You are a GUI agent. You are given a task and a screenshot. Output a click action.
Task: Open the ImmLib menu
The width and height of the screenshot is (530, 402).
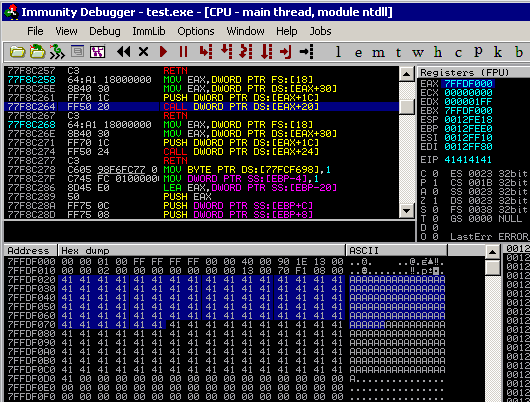[149, 31]
